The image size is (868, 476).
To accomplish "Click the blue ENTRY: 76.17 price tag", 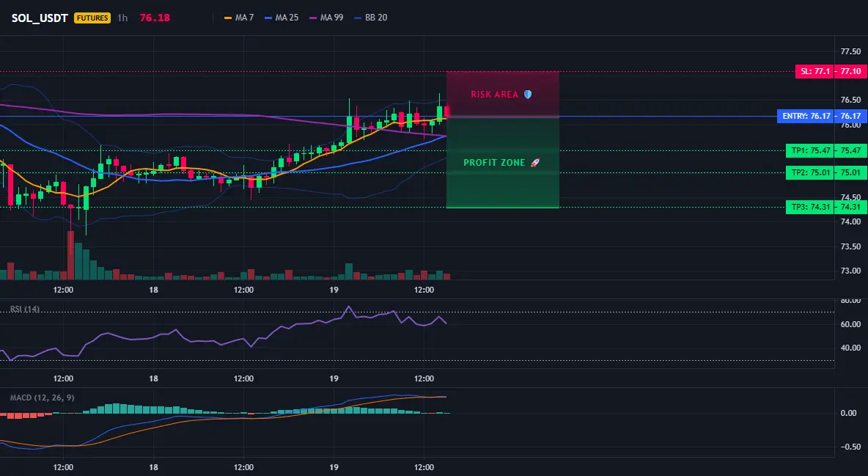I will (822, 117).
